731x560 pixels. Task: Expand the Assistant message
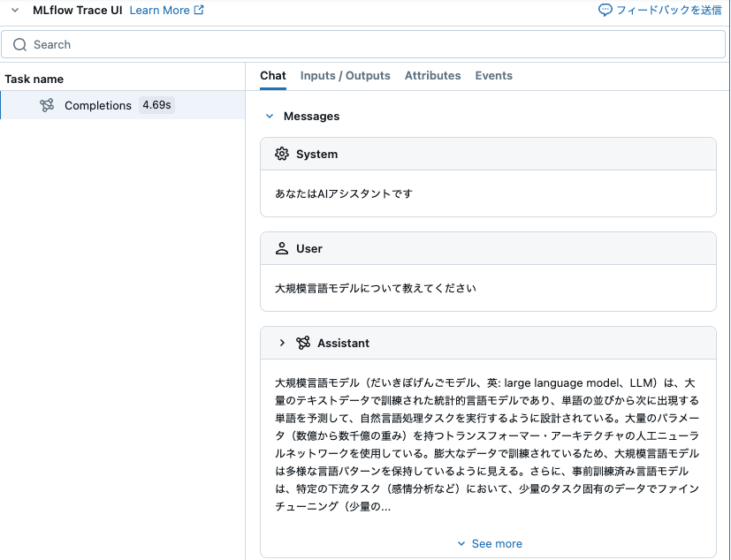tap(281, 343)
